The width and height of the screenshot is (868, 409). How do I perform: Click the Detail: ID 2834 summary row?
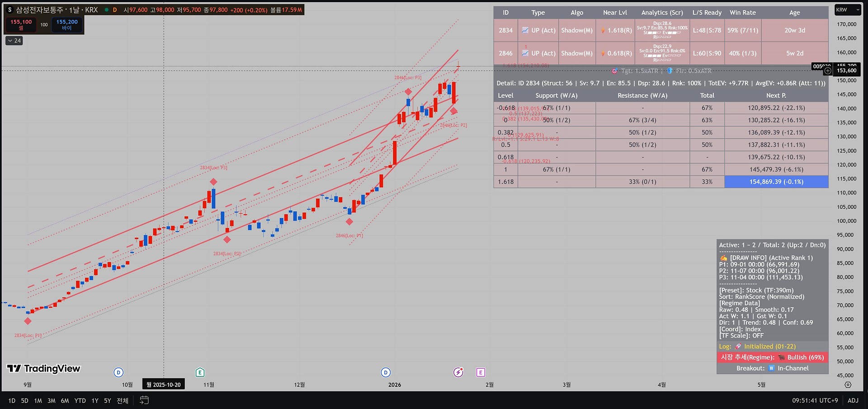[x=661, y=83]
